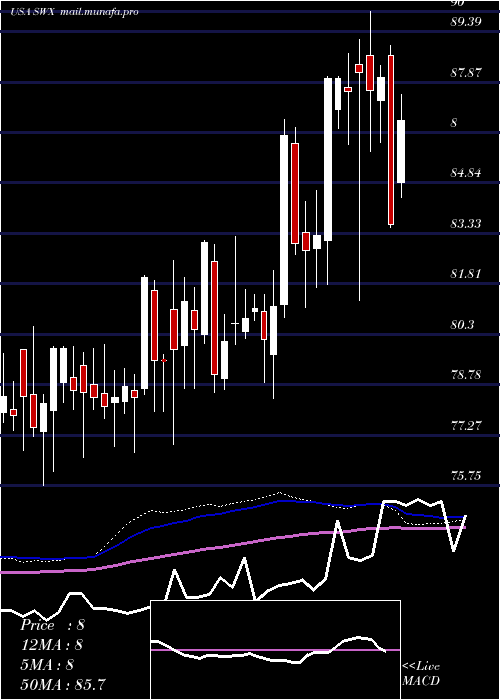Click the 5MA value readout

pos(47,665)
